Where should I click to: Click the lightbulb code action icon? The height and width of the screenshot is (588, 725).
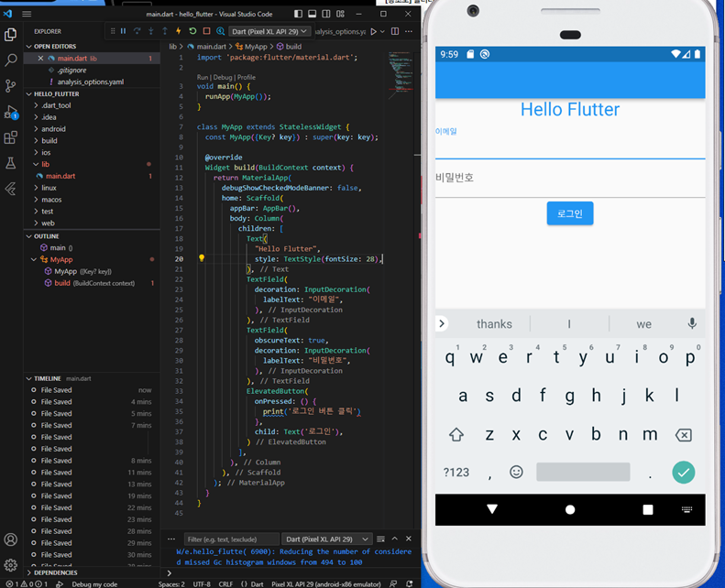(x=202, y=258)
